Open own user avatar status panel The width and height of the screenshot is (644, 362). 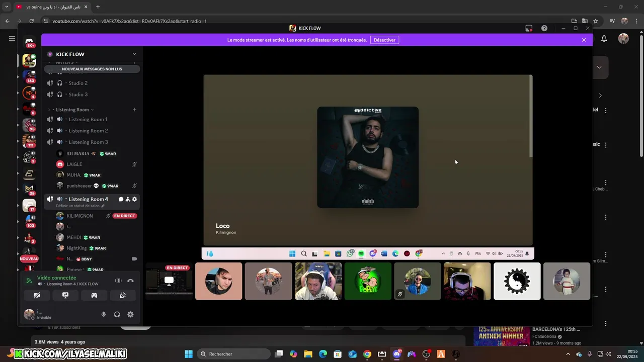point(29,315)
